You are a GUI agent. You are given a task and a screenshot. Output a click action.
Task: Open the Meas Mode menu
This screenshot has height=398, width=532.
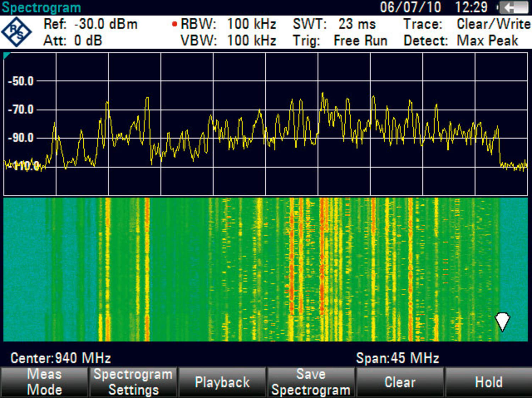pyautogui.click(x=44, y=382)
